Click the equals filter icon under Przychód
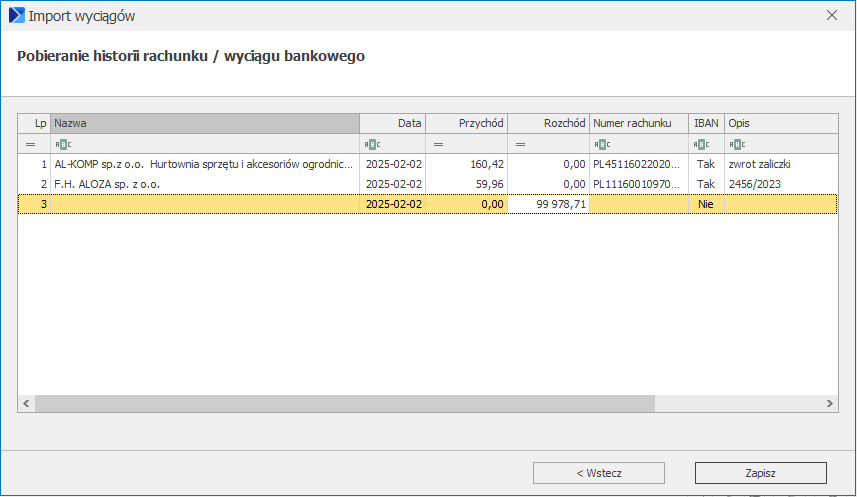Screen dimensions: 857x497 pos(438,144)
